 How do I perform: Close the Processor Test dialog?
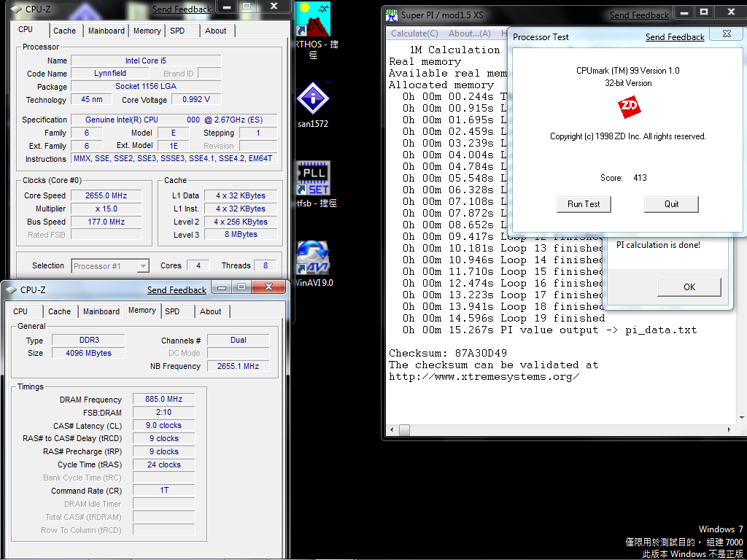pos(727,34)
